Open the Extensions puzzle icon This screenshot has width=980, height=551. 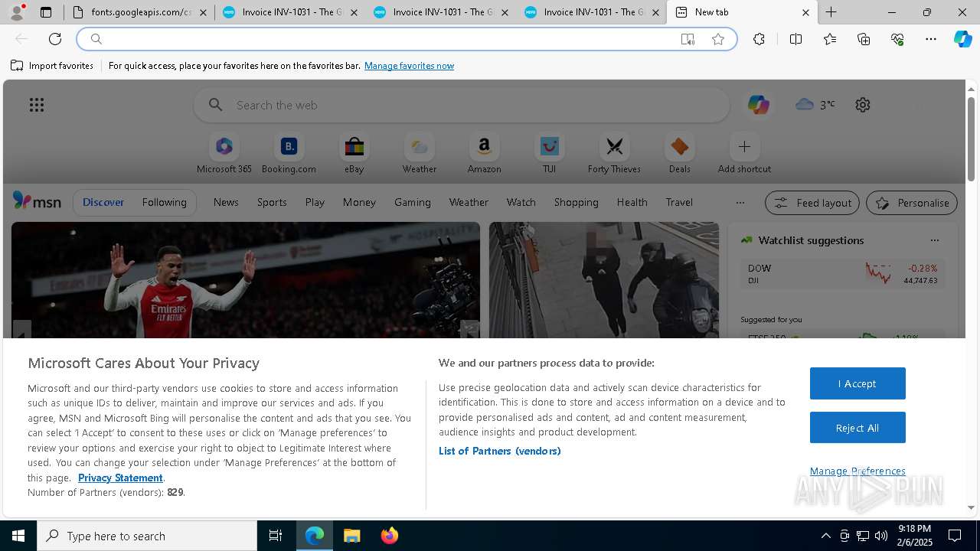pos(759,39)
